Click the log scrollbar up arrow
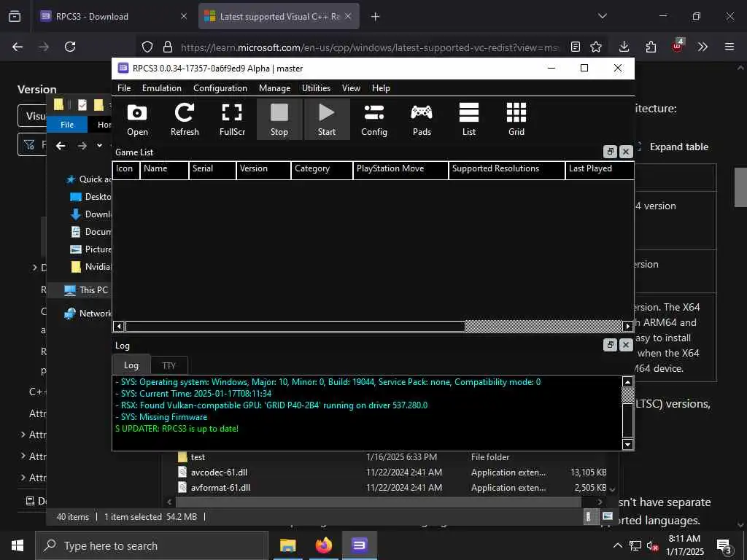This screenshot has height=560, width=747. click(x=627, y=382)
